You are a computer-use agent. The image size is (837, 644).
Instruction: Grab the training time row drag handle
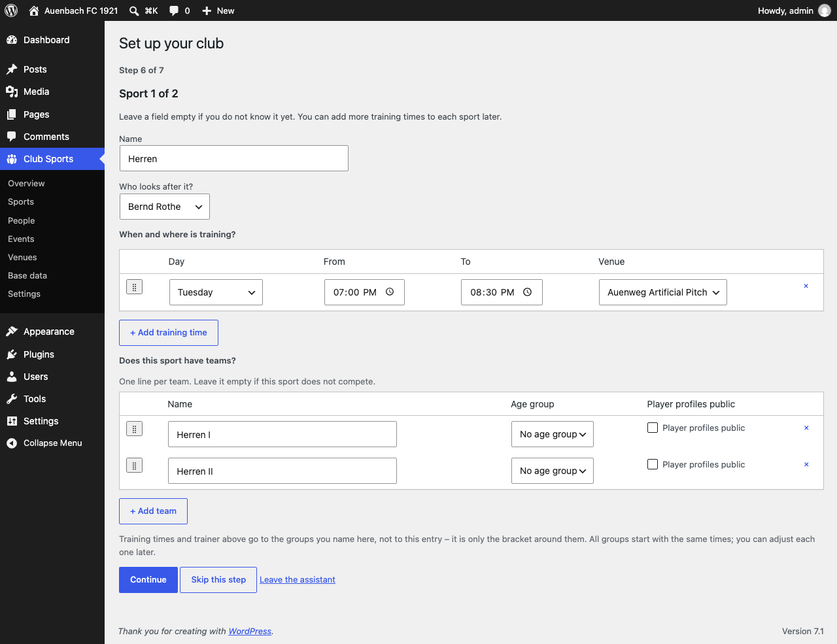click(x=134, y=287)
